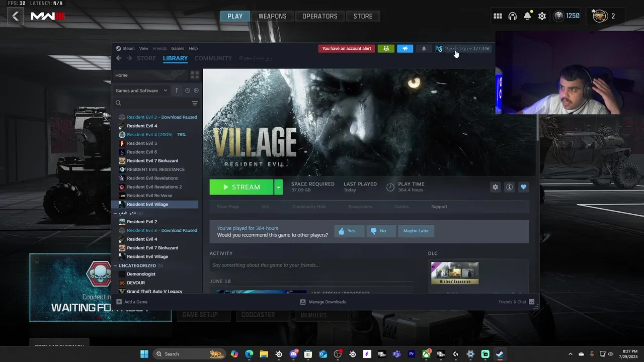The width and height of the screenshot is (644, 362).
Task: Open MW3 settings gear
Action: (x=542, y=16)
